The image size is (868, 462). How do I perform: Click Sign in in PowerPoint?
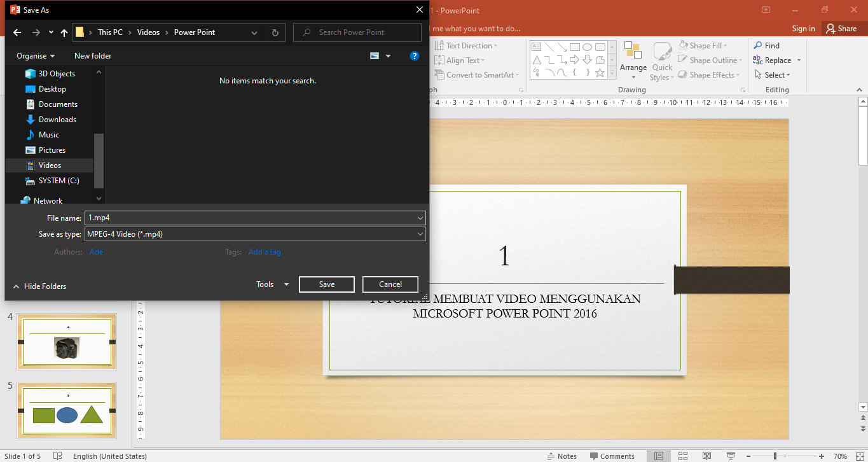pos(803,28)
